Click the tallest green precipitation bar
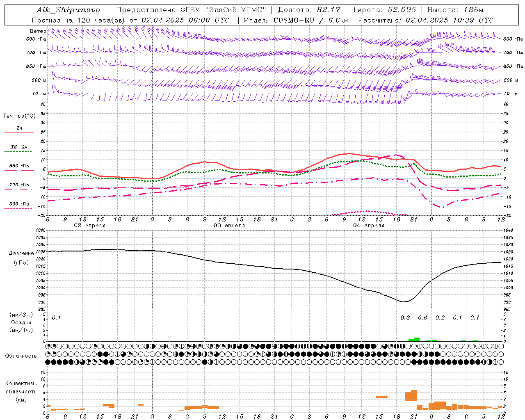The width and height of the screenshot is (525, 420). tap(417, 339)
